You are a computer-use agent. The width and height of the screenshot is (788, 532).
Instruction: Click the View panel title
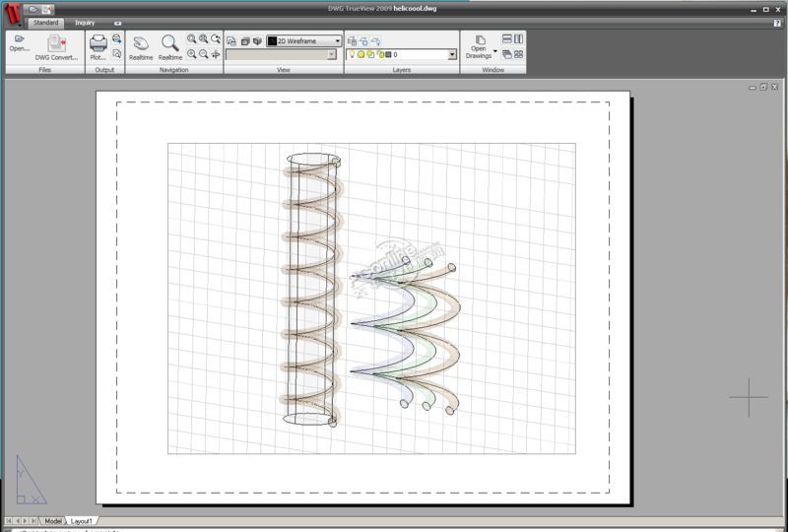point(284,70)
